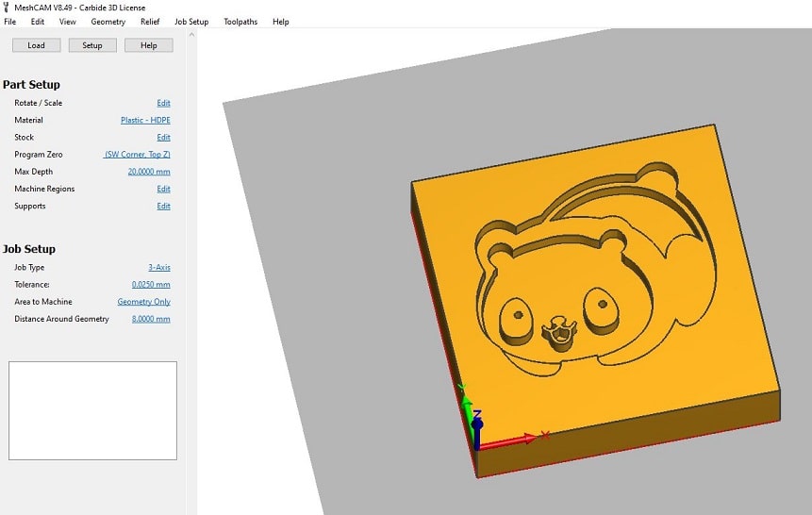Click the Job Type label

click(x=29, y=267)
